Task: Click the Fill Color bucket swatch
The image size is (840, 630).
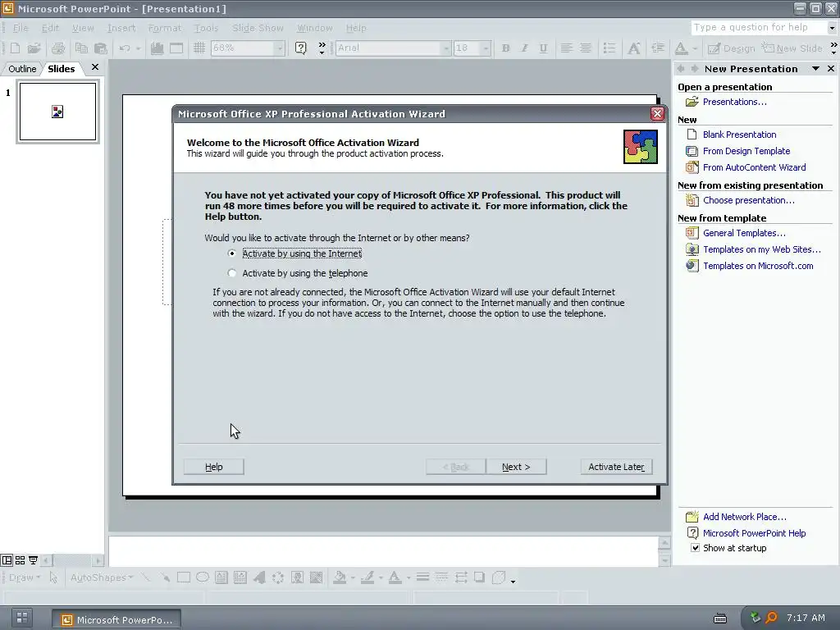Action: [x=339, y=577]
